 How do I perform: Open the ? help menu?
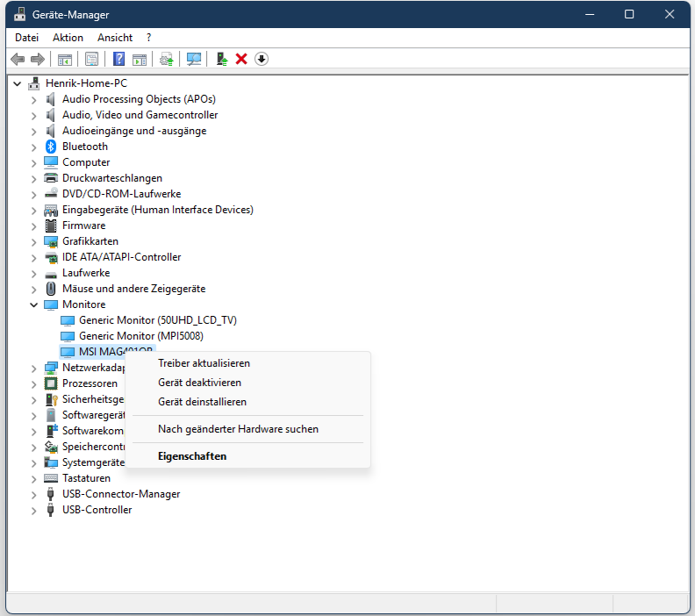[x=149, y=38]
